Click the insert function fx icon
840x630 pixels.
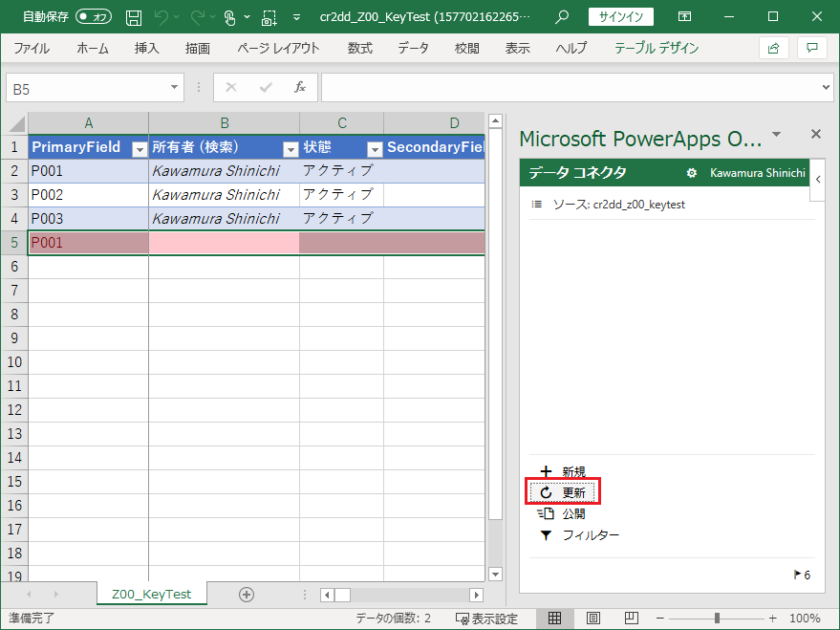(299, 88)
